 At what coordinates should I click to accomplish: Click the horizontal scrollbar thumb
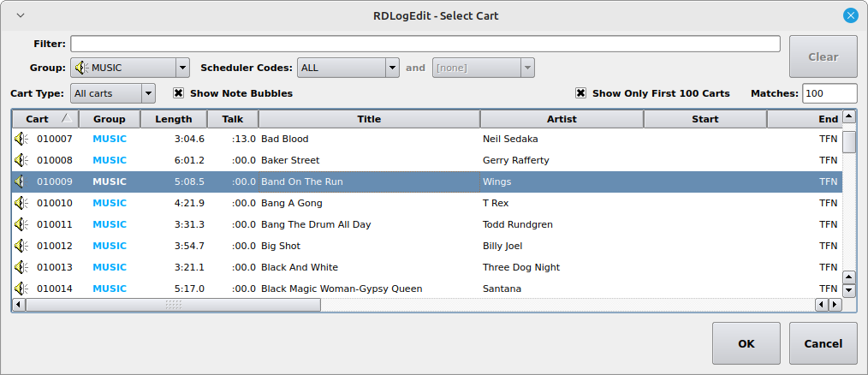point(173,305)
